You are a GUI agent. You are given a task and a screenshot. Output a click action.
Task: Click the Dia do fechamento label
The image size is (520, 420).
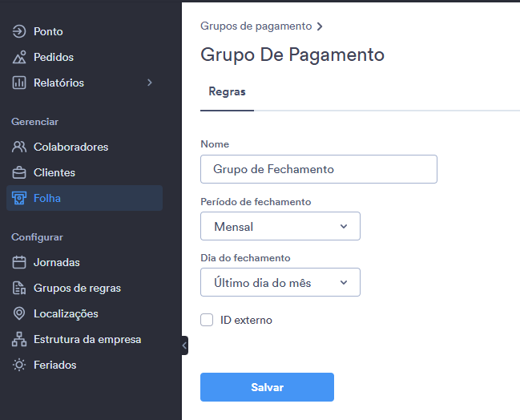coord(245,258)
